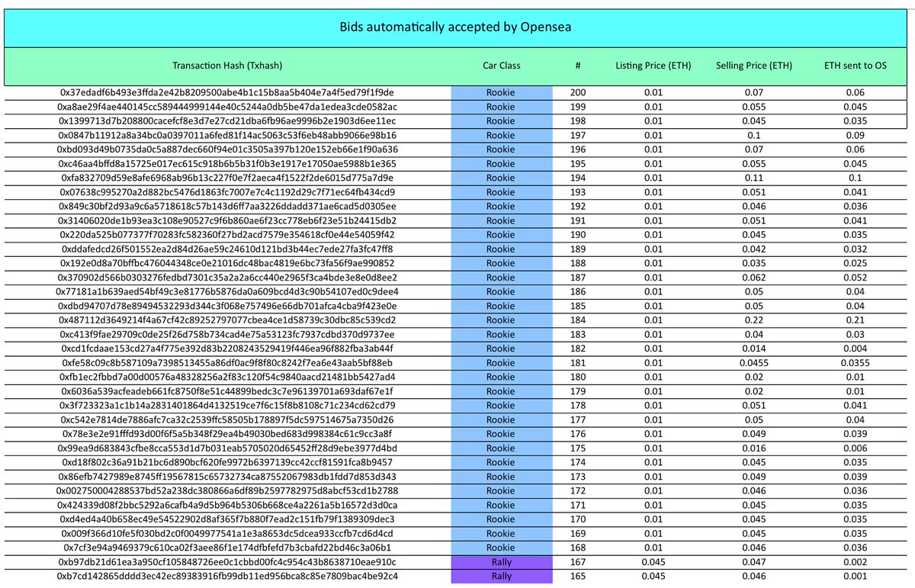Image resolution: width=915 pixels, height=588 pixels.
Task: Select the hash starting with 0xa8ae29f4ae44
Action: tap(227, 107)
